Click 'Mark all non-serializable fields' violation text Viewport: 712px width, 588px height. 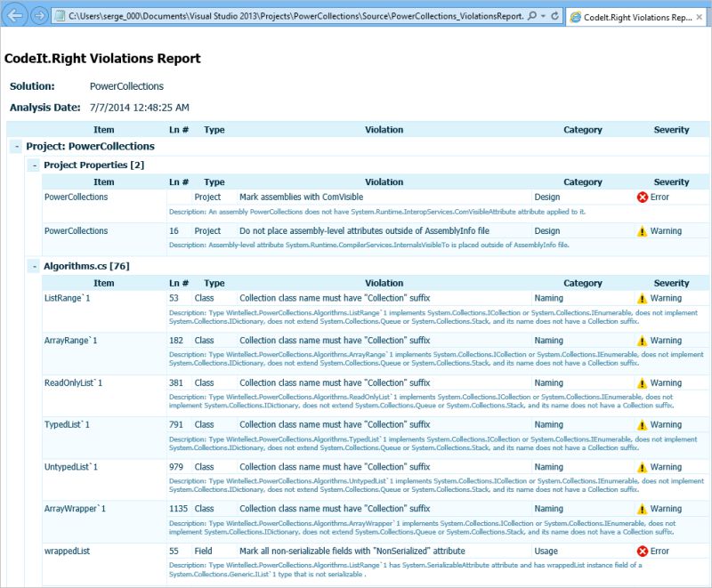(352, 551)
